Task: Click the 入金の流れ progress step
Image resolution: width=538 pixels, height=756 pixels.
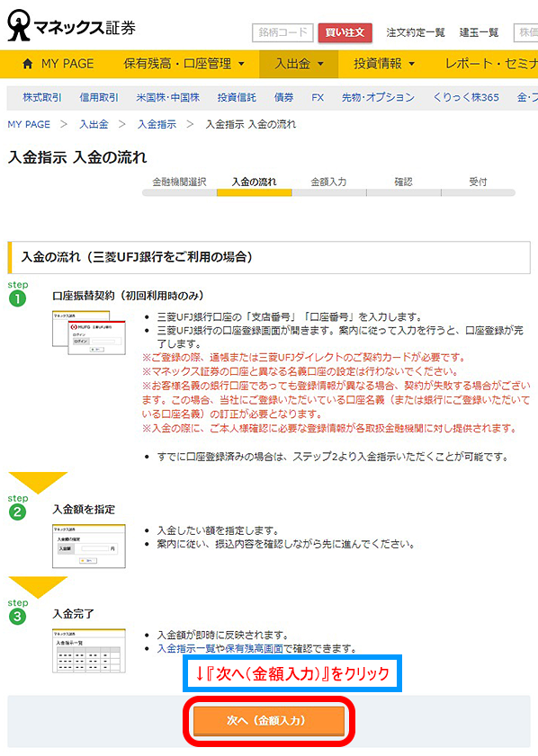Action: tap(255, 182)
